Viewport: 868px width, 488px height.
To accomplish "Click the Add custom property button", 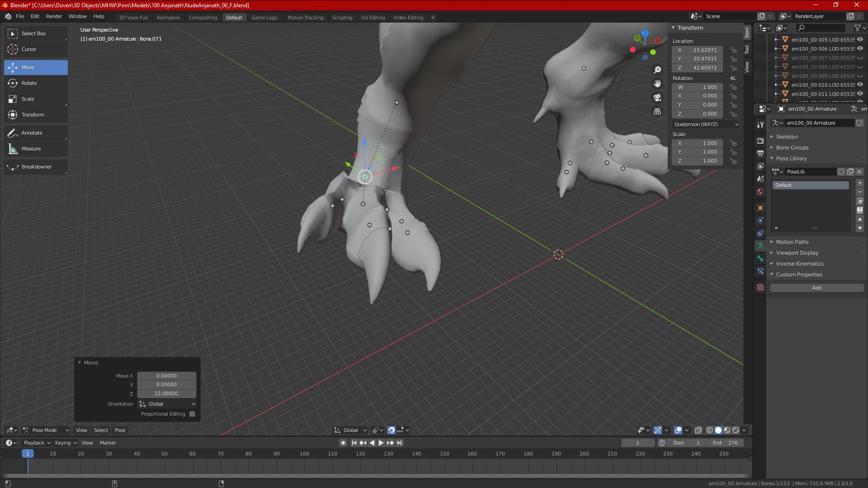I will [x=817, y=288].
